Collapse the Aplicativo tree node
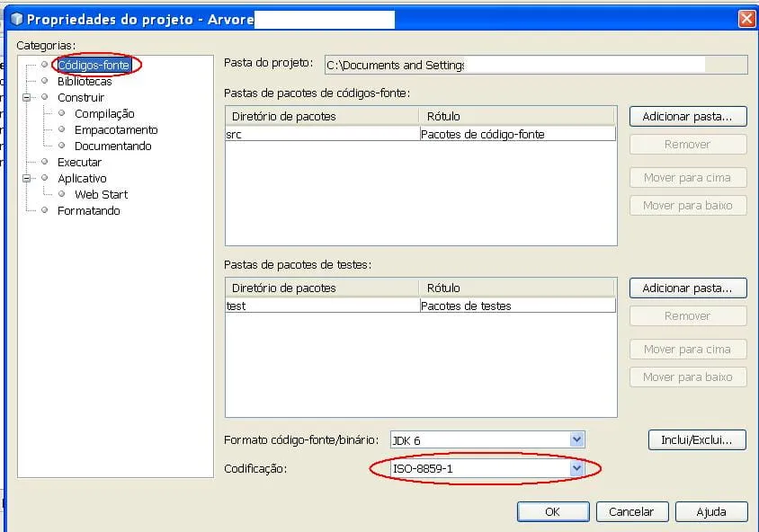Image resolution: width=759 pixels, height=532 pixels. 27,178
